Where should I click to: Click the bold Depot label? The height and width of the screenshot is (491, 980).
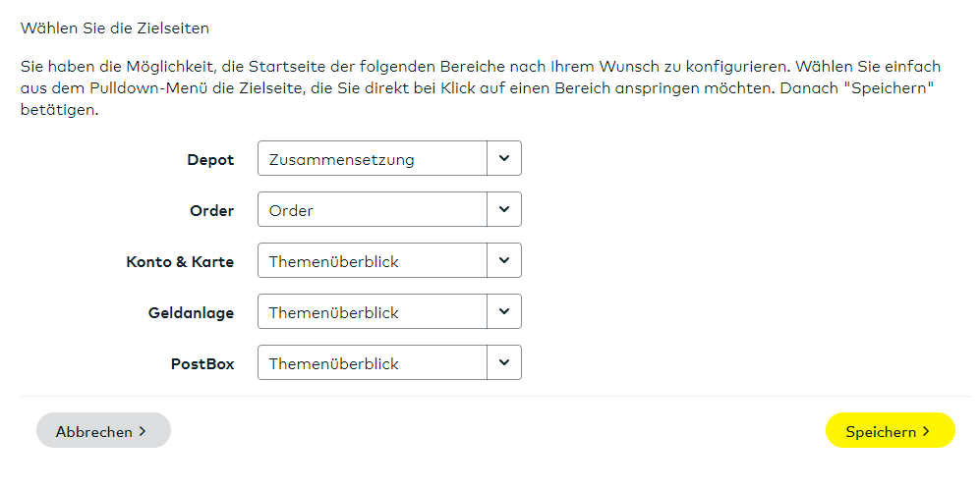coord(210,159)
